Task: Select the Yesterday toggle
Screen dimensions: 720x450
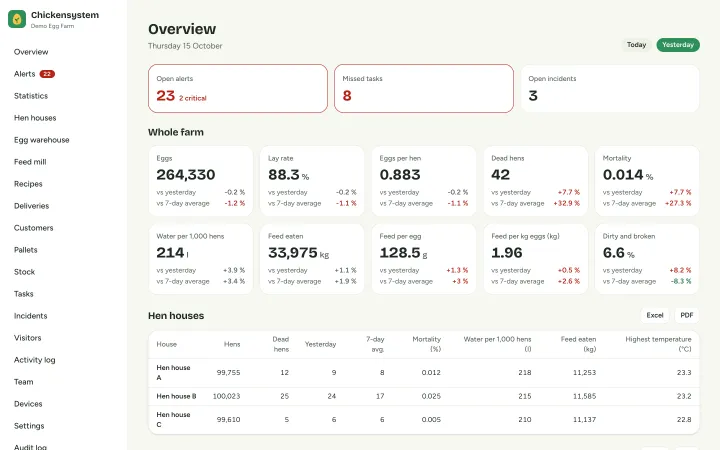Action: coord(678,45)
